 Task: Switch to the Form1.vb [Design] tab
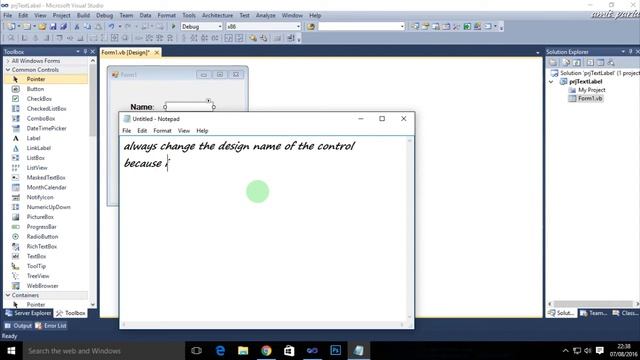(126, 53)
